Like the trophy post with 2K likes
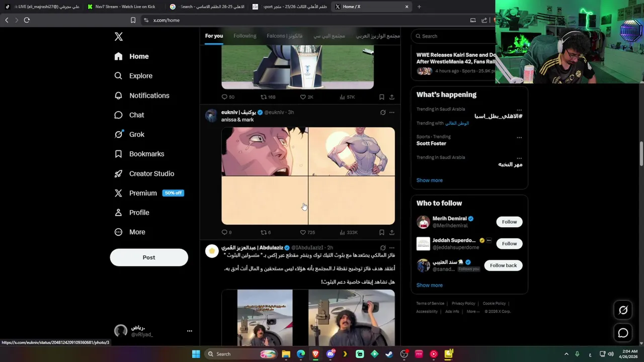This screenshot has width=644, height=362. 306,97
